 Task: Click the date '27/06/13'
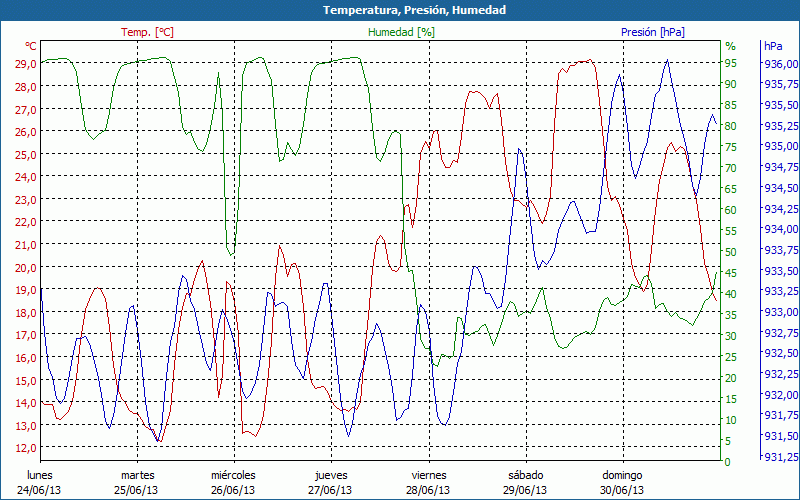(x=330, y=490)
